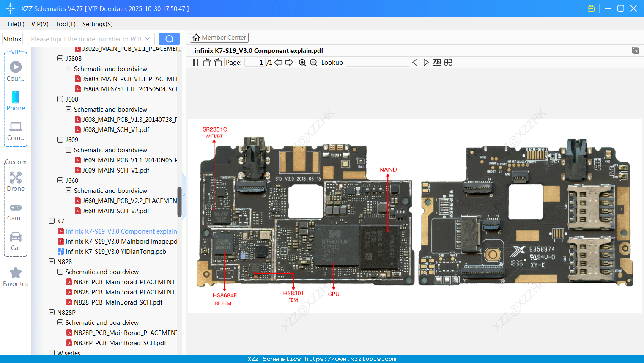The height and width of the screenshot is (363, 644).
Task: Select the Car category icon
Action: pos(16,237)
